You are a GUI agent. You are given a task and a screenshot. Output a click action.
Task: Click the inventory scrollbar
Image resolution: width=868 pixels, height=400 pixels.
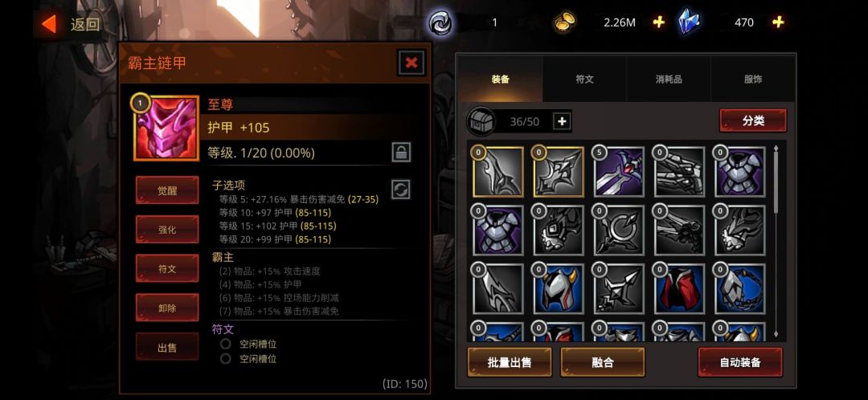pos(776,242)
